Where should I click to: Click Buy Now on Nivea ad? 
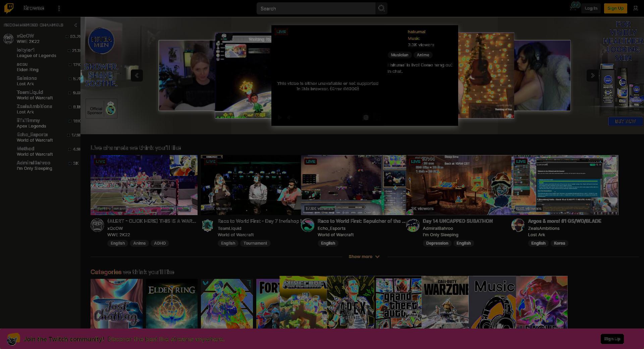626,121
